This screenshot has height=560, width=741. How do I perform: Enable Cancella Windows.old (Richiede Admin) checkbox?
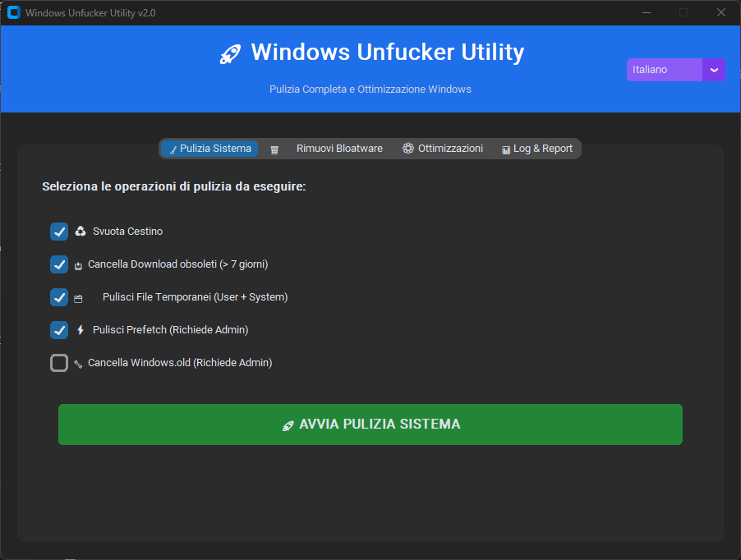tap(59, 363)
